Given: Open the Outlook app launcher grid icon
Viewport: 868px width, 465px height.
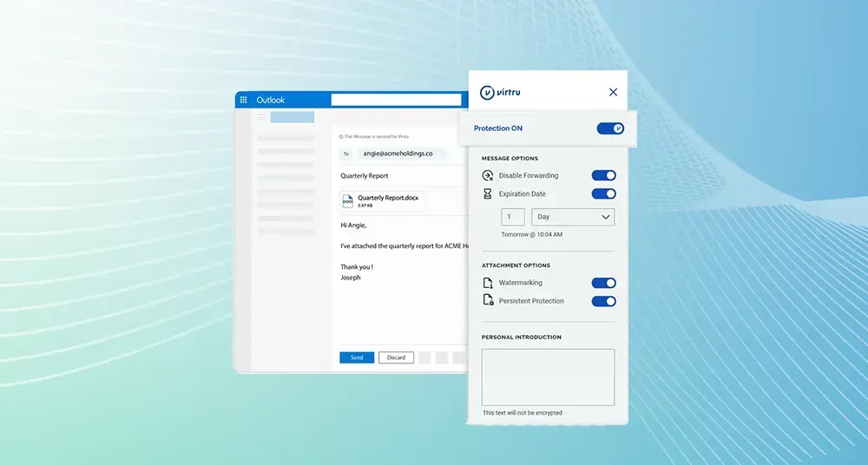Looking at the screenshot, I should pos(244,100).
